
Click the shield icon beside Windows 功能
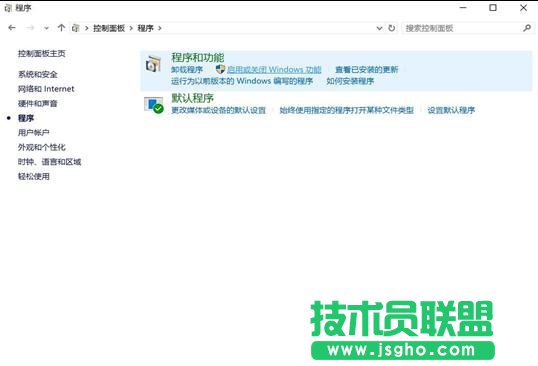click(x=220, y=69)
